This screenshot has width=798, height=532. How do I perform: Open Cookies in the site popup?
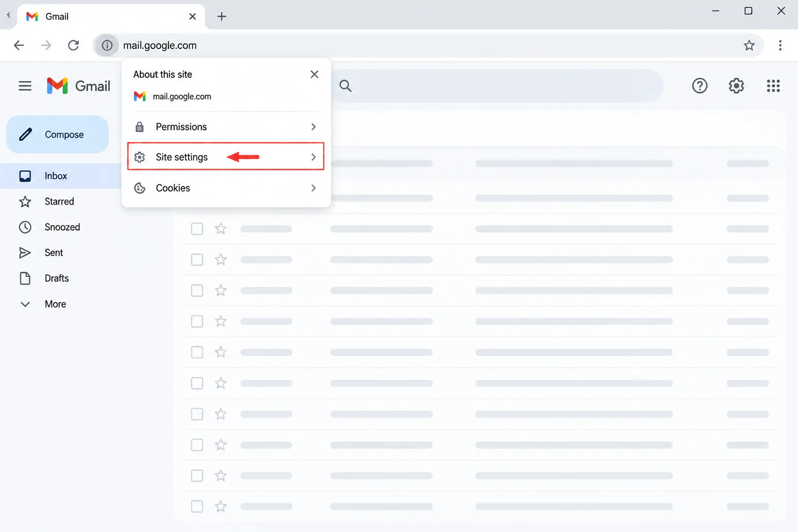tap(226, 188)
